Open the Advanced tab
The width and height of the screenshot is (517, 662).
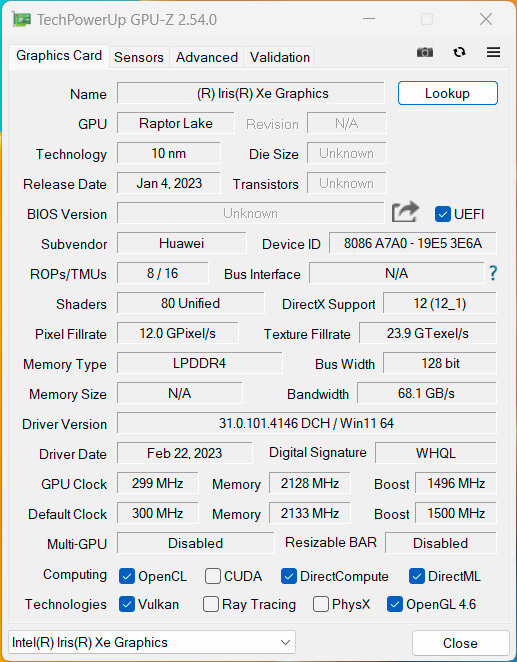[x=207, y=57]
